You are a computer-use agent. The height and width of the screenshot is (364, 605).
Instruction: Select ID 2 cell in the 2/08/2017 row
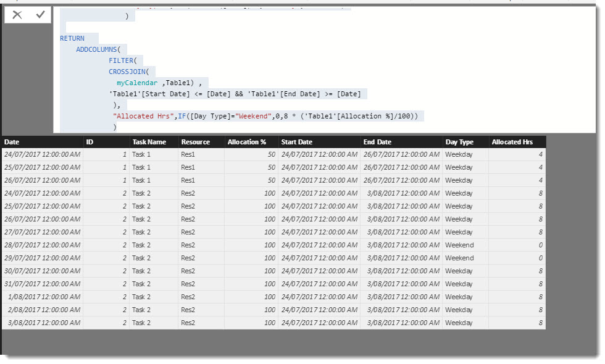click(106, 310)
